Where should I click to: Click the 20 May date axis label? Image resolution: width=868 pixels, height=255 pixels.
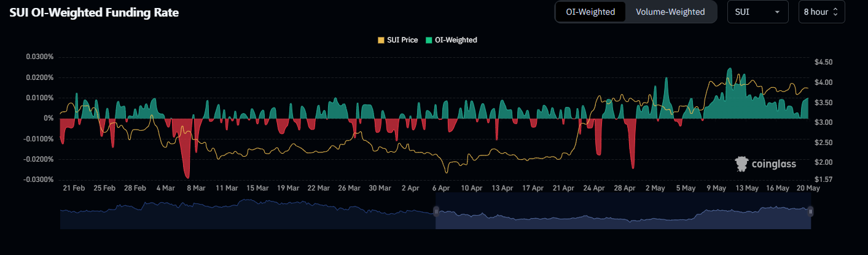(808, 188)
